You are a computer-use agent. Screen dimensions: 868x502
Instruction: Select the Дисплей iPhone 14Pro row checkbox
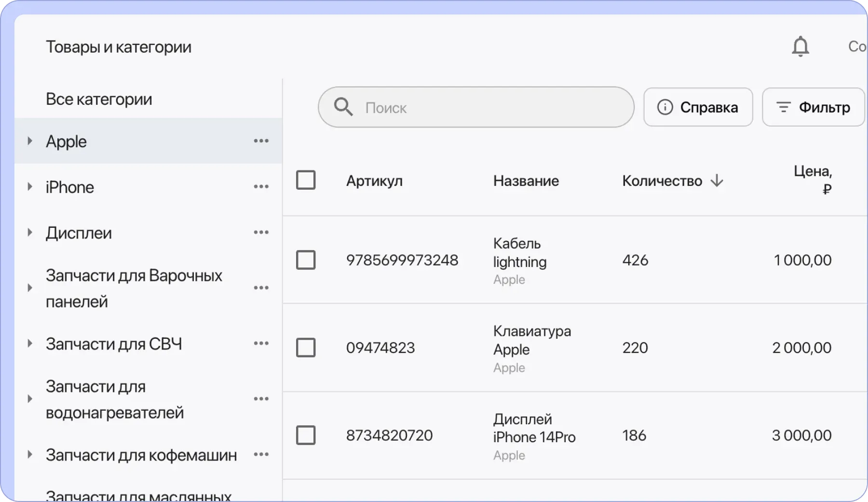[x=306, y=435]
